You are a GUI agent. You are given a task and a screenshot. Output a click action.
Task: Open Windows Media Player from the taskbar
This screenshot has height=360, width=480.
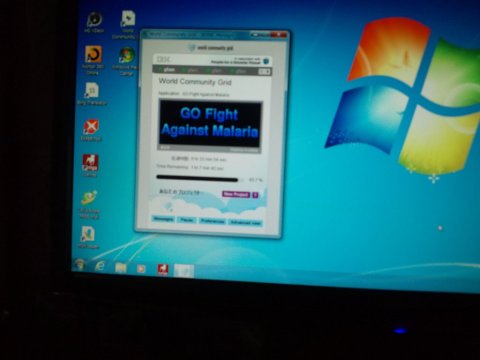point(141,268)
